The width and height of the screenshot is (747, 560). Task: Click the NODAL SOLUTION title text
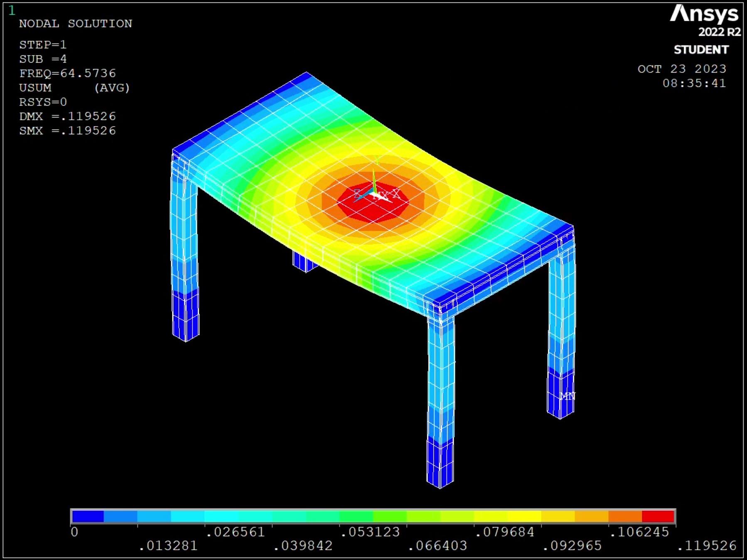(76, 24)
